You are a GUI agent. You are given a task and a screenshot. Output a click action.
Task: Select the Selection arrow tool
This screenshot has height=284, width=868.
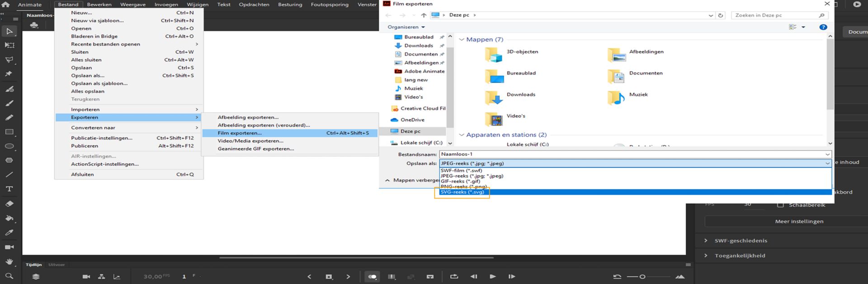click(x=9, y=31)
